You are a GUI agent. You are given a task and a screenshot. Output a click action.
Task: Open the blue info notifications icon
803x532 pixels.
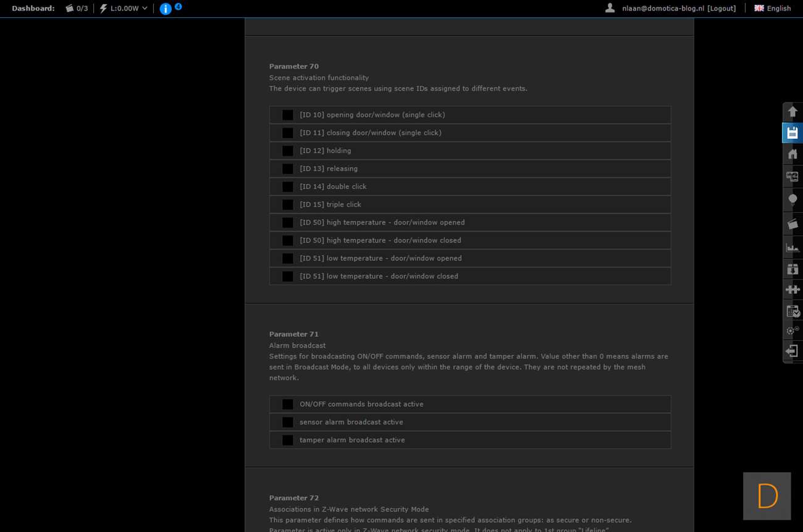166,9
